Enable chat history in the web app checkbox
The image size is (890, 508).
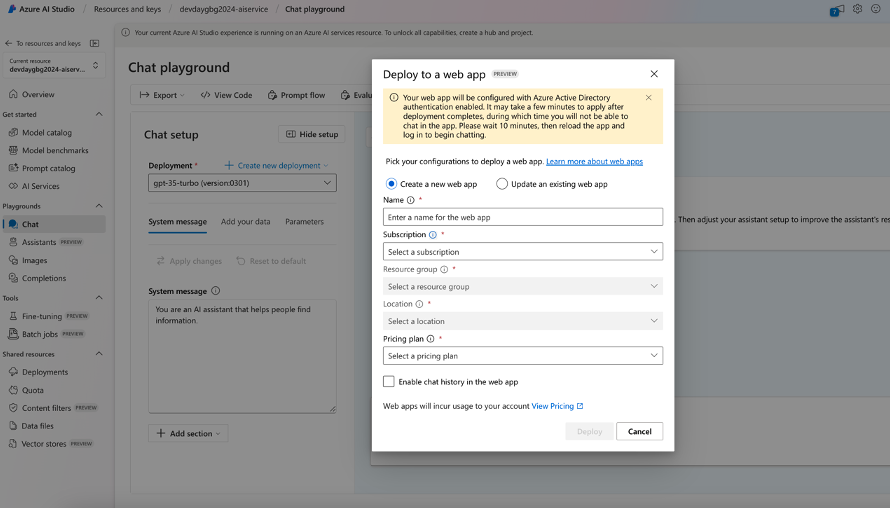point(389,381)
